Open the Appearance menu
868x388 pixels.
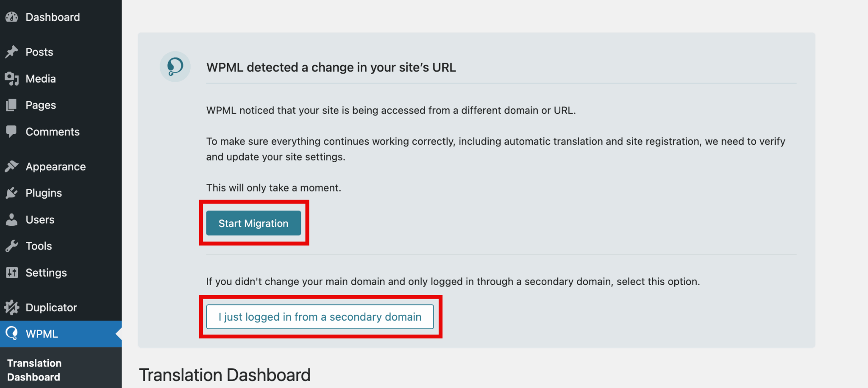56,166
